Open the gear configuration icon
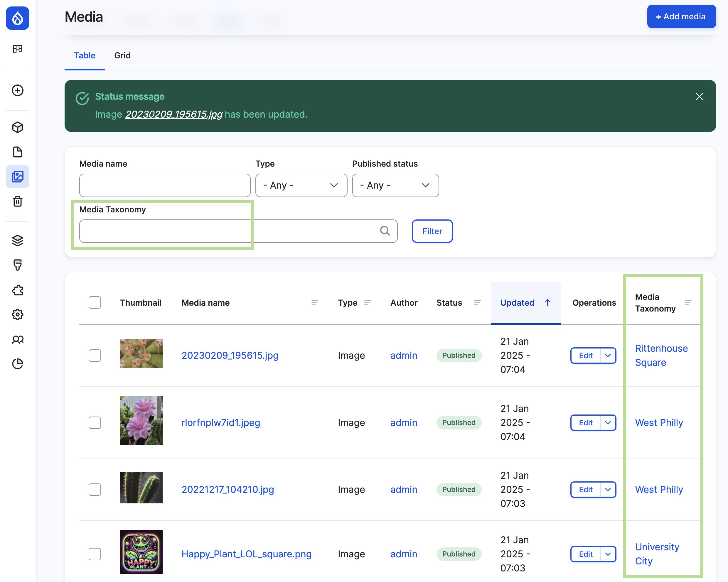 coord(18,315)
